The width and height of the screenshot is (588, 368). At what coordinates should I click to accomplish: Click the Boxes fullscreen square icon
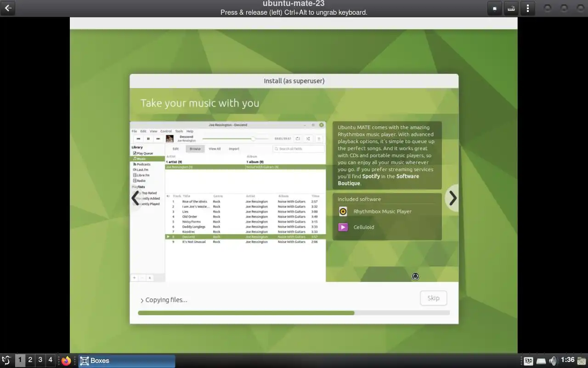[495, 8]
